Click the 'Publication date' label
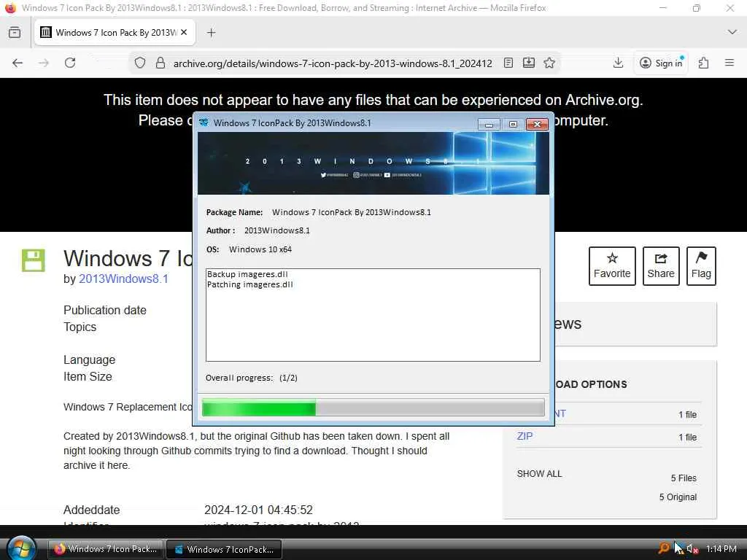The image size is (747, 560). (105, 311)
